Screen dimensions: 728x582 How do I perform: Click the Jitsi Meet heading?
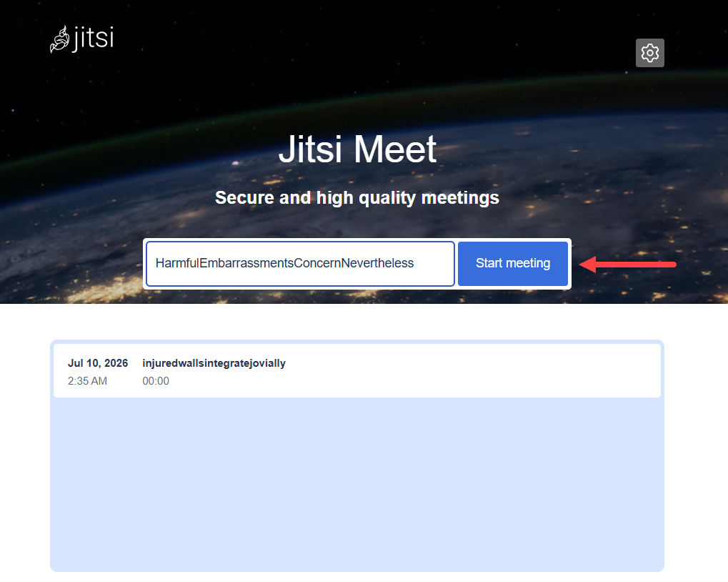[x=357, y=149]
